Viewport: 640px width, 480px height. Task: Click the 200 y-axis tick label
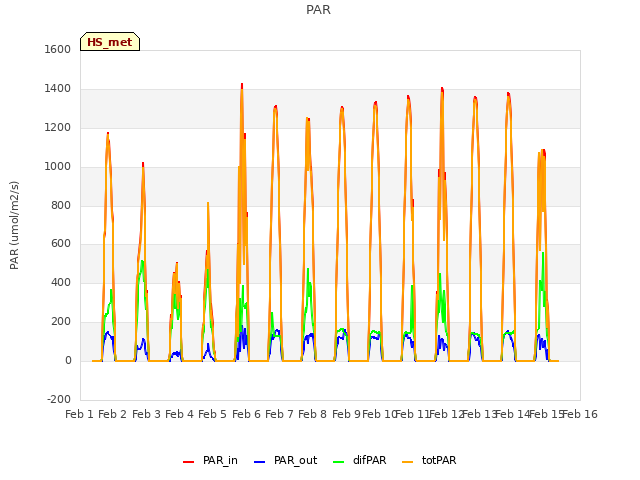pos(61,322)
